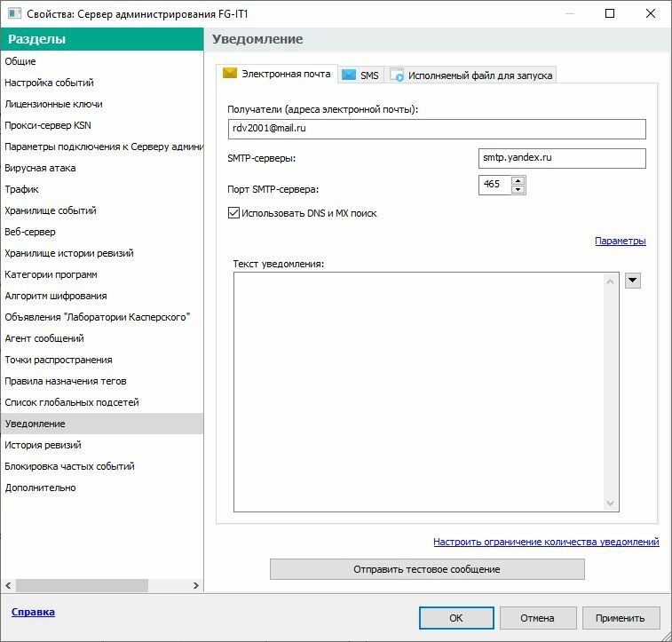Open Объявления "Лаборатории Касперского" section
The height and width of the screenshot is (642, 672).
coord(101,317)
